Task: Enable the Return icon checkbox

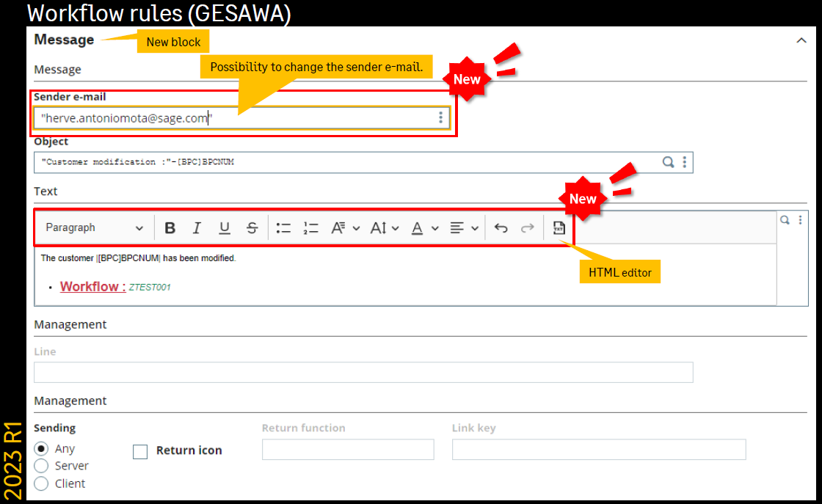Action: click(x=140, y=451)
